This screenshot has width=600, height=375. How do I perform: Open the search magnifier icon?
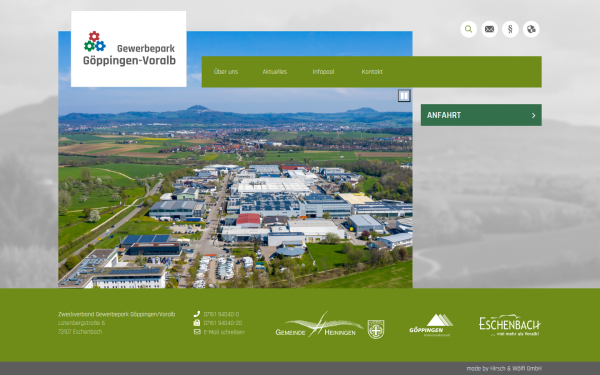[x=468, y=29]
